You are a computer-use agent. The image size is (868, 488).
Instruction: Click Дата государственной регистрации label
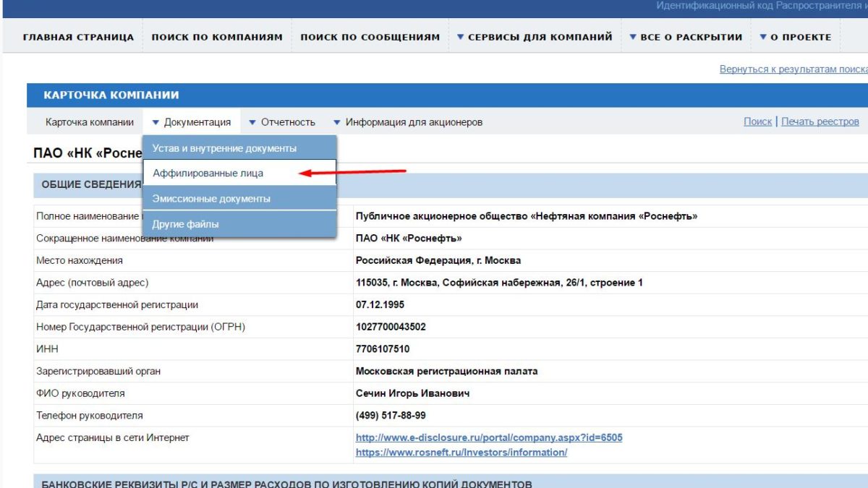coord(117,305)
